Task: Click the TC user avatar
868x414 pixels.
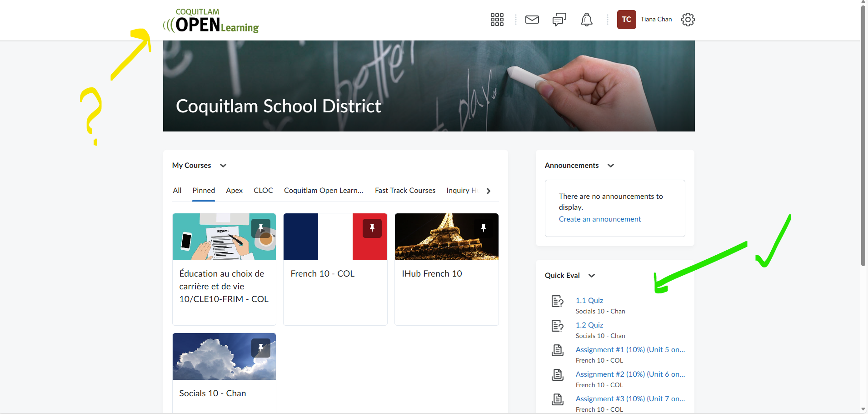Action: 626,20
